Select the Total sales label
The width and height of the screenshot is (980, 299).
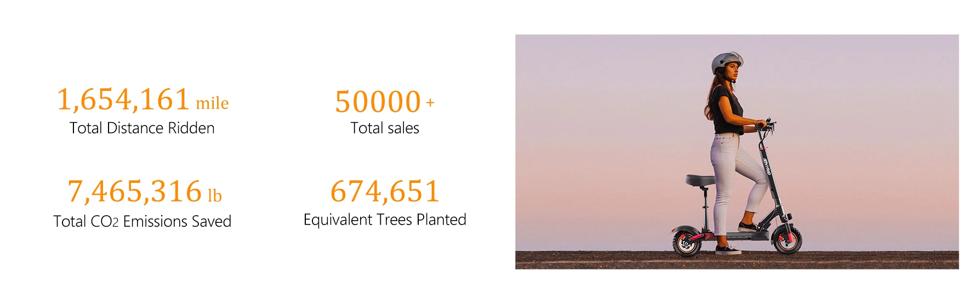(385, 128)
